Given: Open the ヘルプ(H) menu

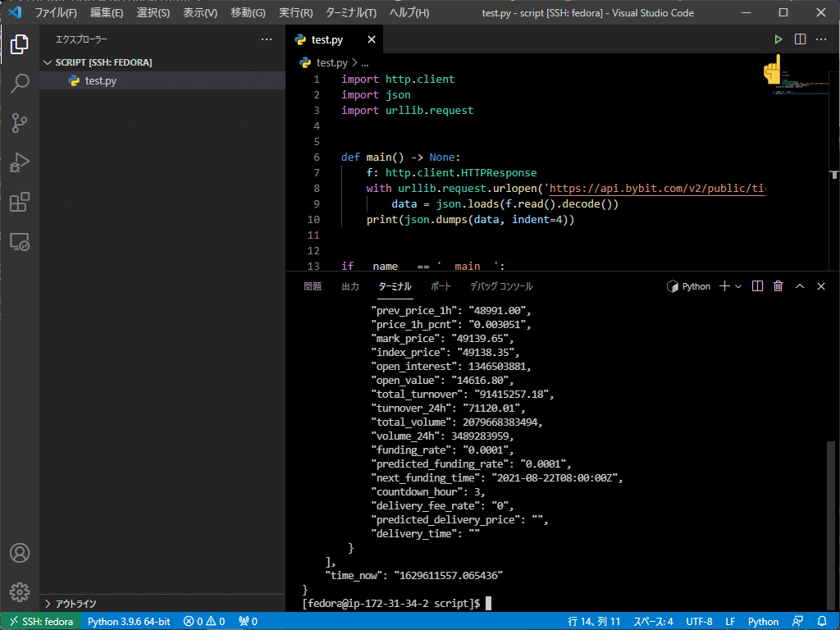Looking at the screenshot, I should [x=409, y=12].
